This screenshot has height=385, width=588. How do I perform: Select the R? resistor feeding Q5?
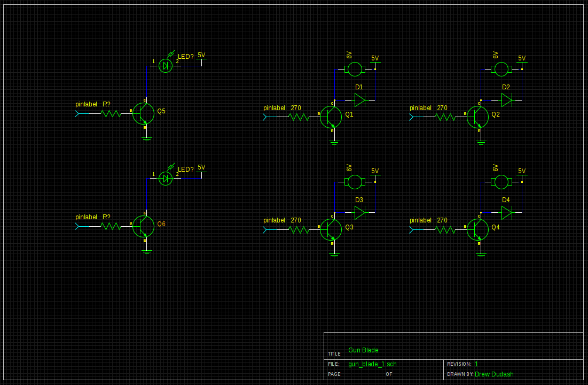tap(111, 113)
